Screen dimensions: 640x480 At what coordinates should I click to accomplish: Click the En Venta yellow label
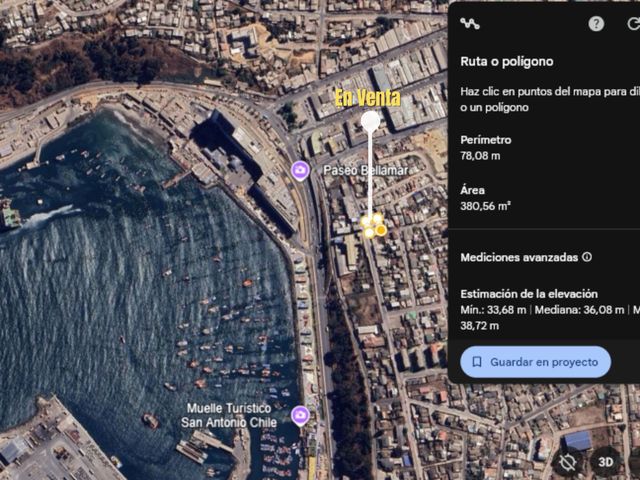368,98
